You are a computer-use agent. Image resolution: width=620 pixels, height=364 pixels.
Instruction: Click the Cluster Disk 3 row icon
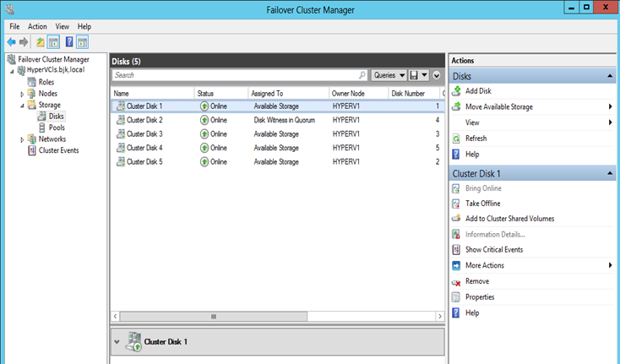(x=121, y=134)
